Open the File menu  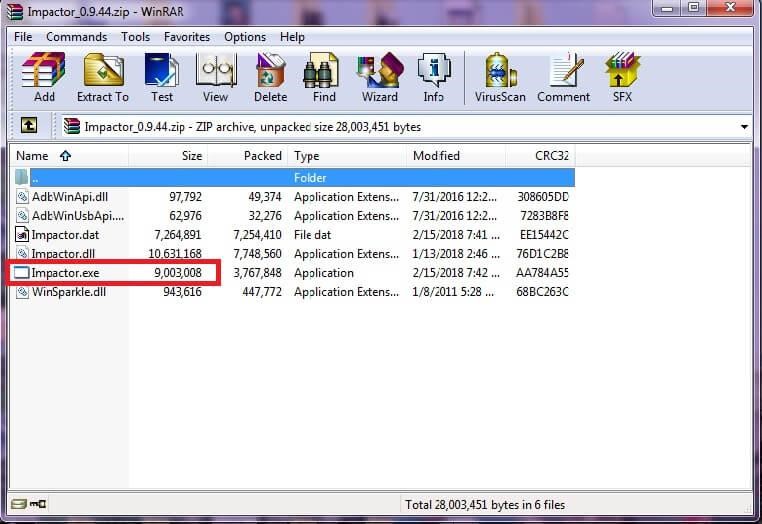point(23,37)
